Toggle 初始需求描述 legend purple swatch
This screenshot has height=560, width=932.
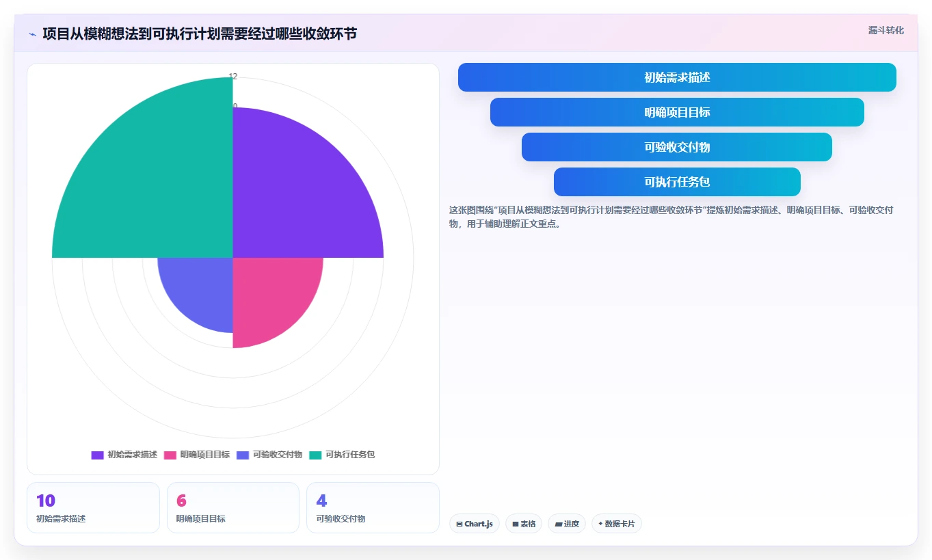click(97, 455)
